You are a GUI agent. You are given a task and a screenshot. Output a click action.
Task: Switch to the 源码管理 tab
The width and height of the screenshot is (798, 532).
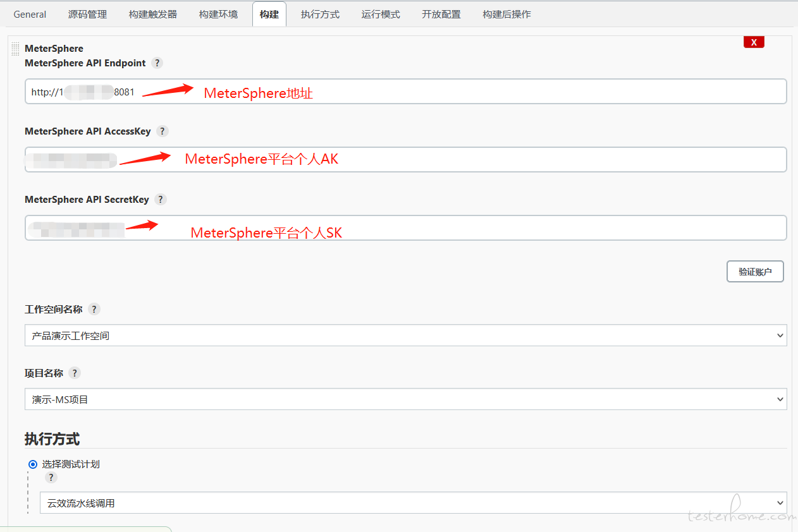pos(87,15)
